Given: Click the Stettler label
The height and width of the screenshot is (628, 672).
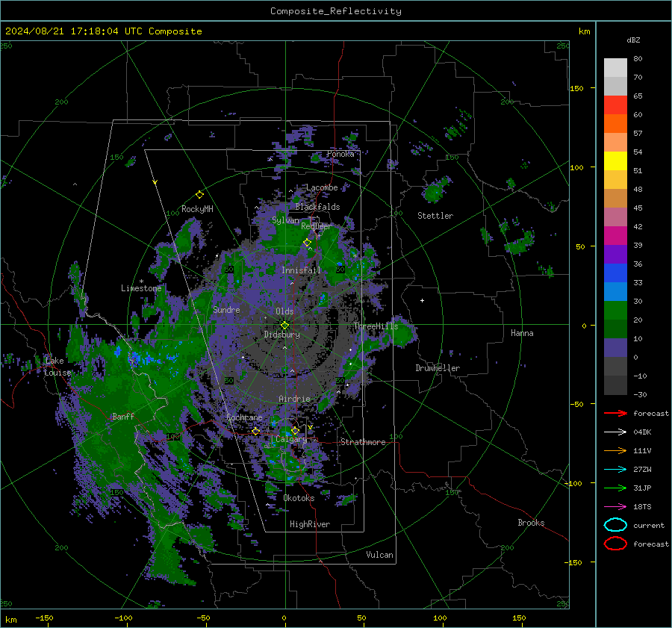Looking at the screenshot, I should click(435, 216).
